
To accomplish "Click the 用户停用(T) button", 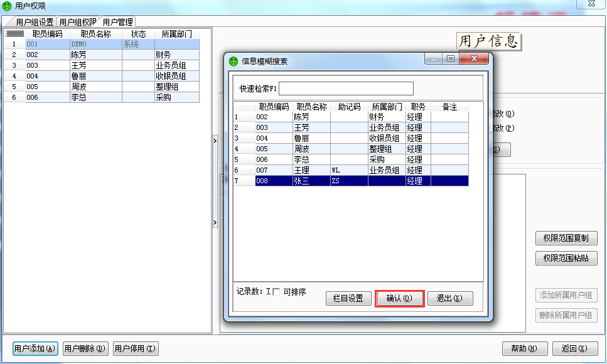I will [x=134, y=348].
